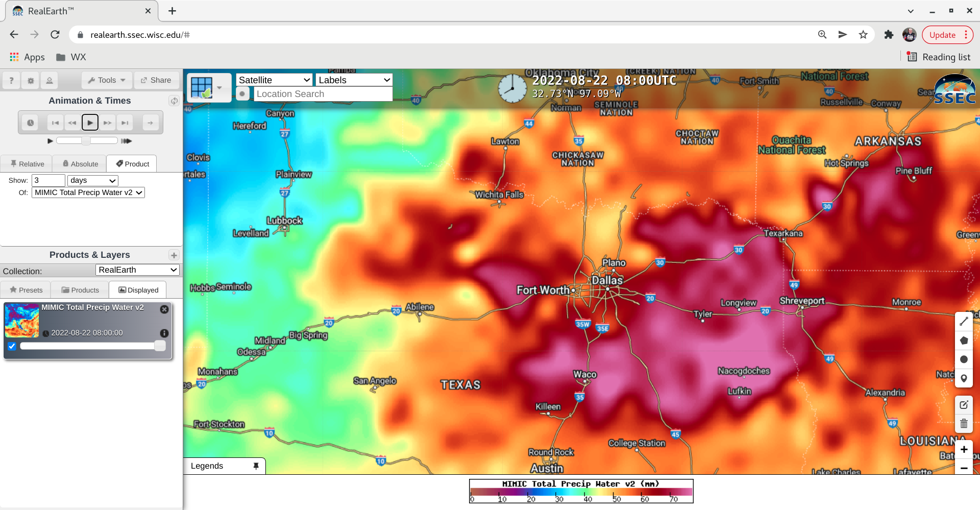Expand the Collection RealEarth dropdown

137,270
